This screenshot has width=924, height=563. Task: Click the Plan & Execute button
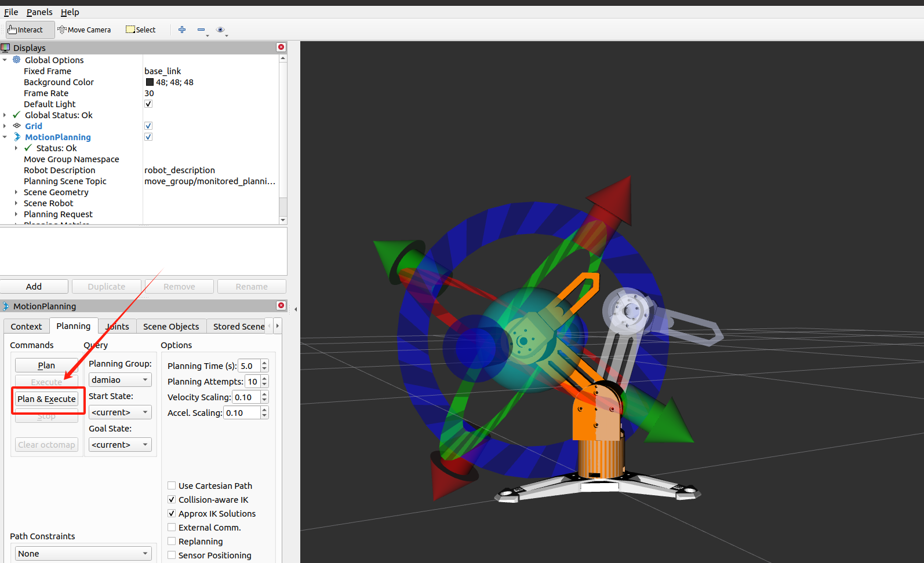pos(46,399)
